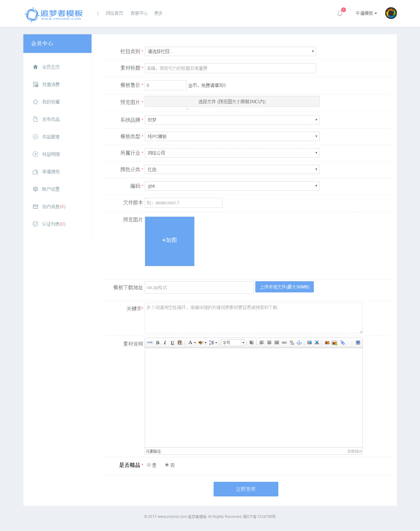Click upload local file button (最大50MB)
Viewport: 420px width, 531px height.
point(284,287)
